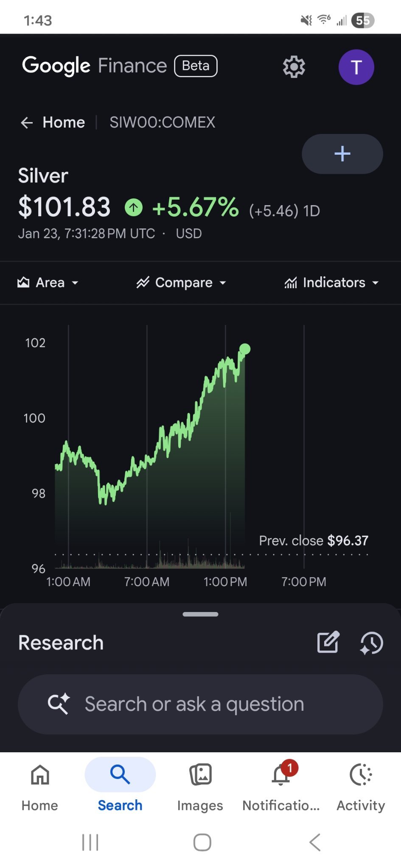Click the Google Finance logo
Image resolution: width=401 pixels, height=868 pixels.
pyautogui.click(x=95, y=66)
